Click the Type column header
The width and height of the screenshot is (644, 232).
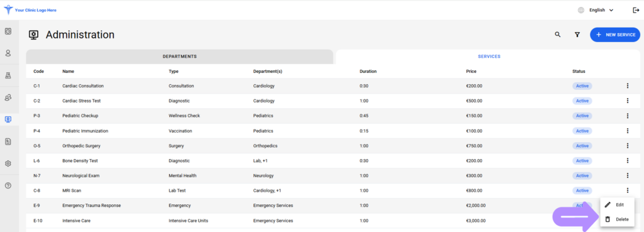174,72
